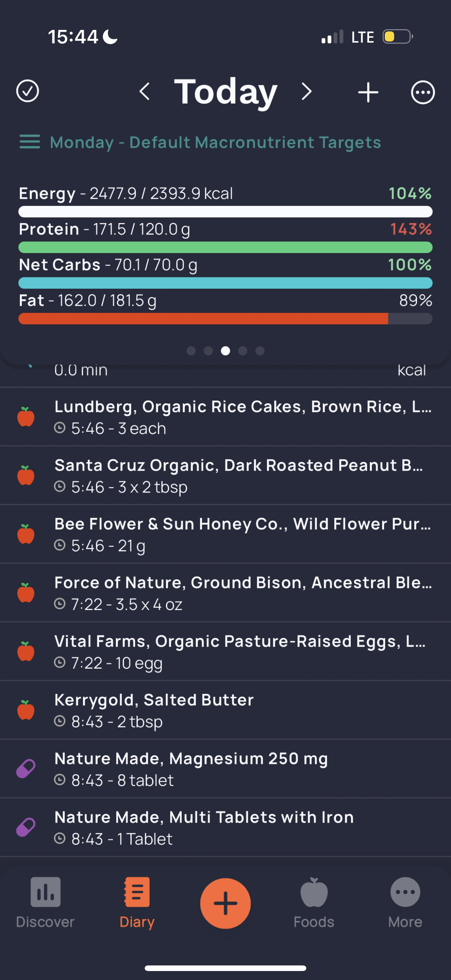The image size is (451, 980).
Task: Open the Discover tab
Action: (45, 902)
